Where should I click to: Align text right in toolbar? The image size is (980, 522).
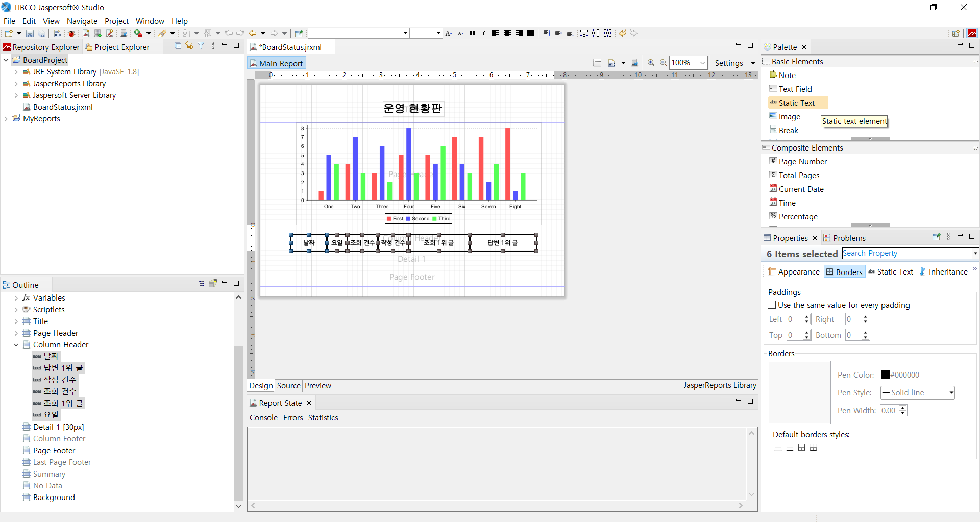[519, 33]
